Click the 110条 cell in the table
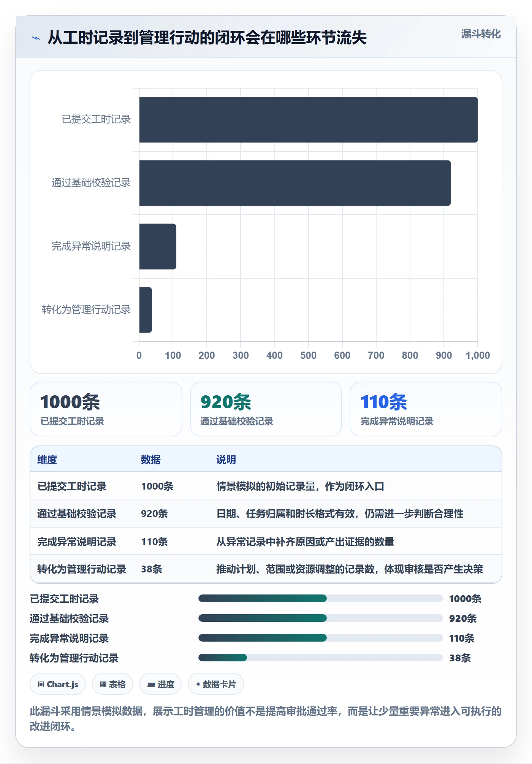Image resolution: width=532 pixels, height=764 pixels. [155, 542]
